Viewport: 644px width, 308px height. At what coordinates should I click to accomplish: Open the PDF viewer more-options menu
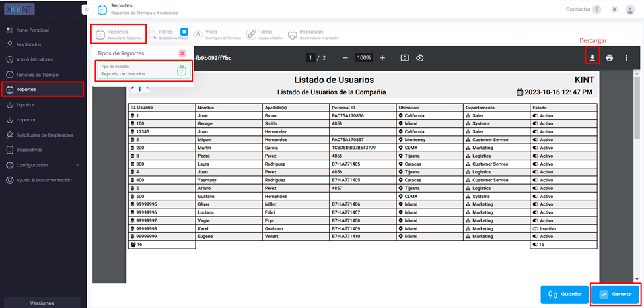pos(626,58)
